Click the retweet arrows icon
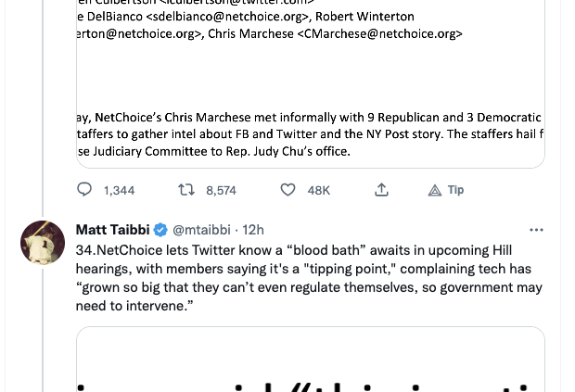The height and width of the screenshot is (392, 575). coord(186,190)
